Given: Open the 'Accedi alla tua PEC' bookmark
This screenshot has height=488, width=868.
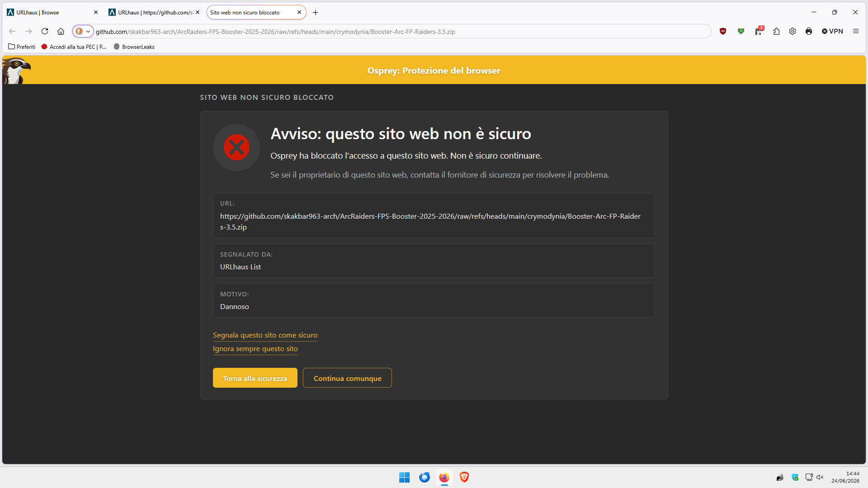Looking at the screenshot, I should 74,47.
